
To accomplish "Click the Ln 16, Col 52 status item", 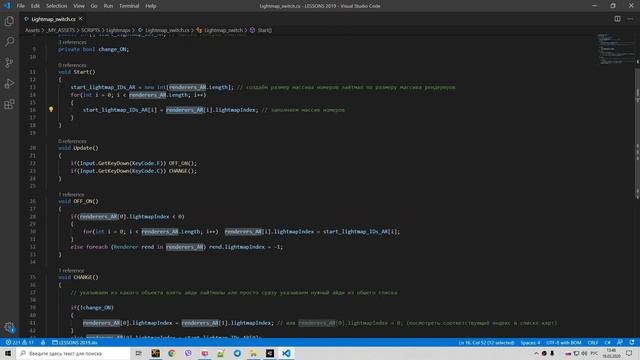I will [x=486, y=342].
